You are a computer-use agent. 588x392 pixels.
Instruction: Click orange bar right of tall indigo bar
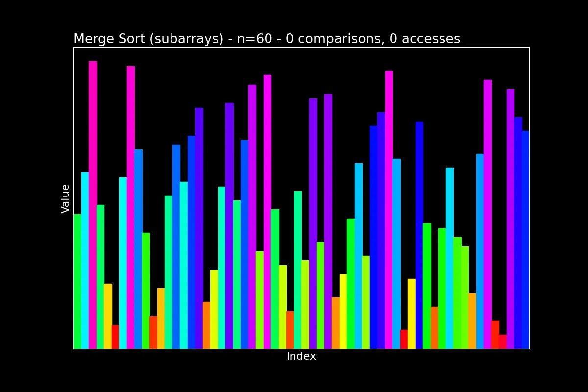point(206,325)
